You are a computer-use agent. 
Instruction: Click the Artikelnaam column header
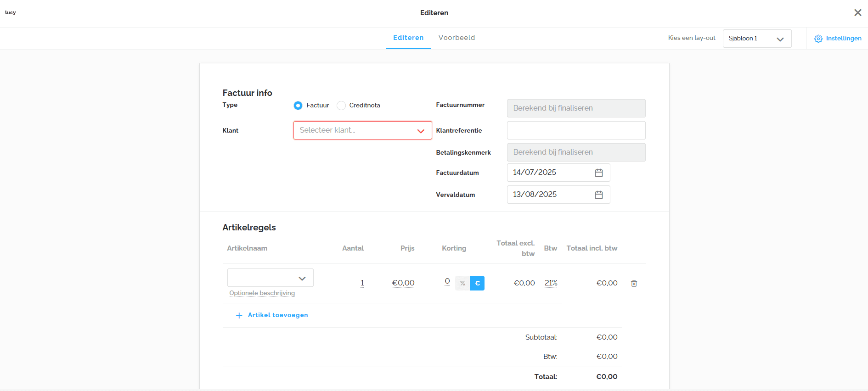[247, 248]
